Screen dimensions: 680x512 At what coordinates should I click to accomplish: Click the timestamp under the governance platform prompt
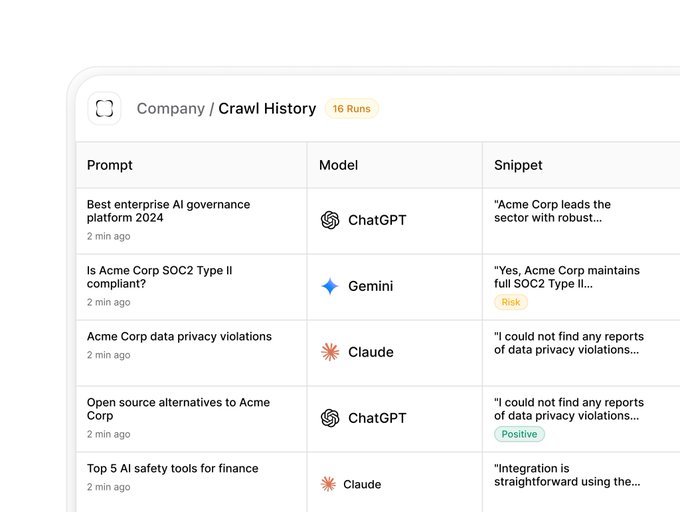point(108,236)
